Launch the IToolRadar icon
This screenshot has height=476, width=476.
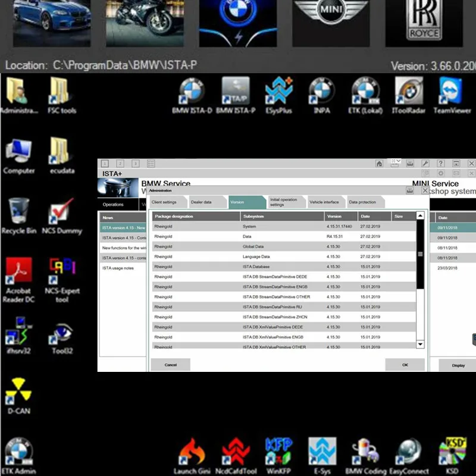(409, 95)
